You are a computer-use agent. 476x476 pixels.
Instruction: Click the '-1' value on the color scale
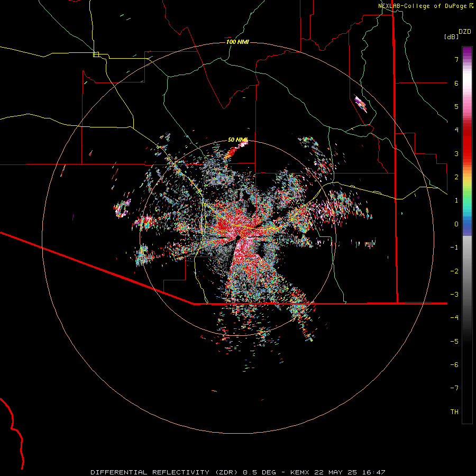pyautogui.click(x=454, y=248)
